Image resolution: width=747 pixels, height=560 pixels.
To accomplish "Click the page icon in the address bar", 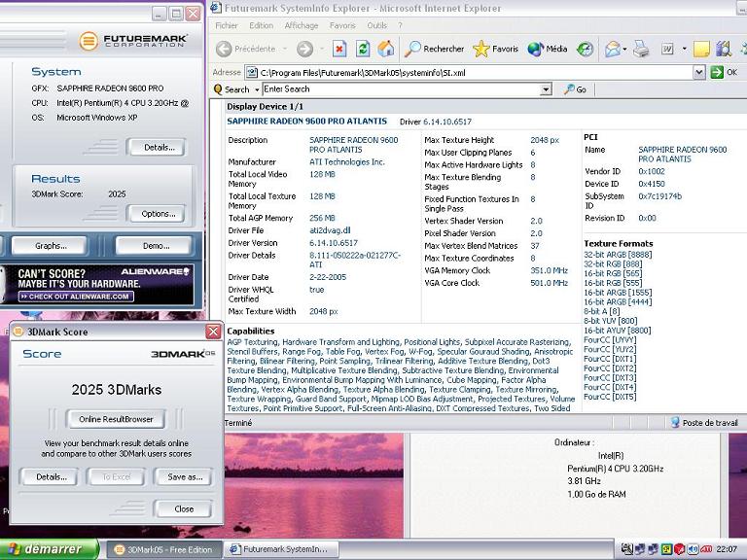I will click(x=252, y=72).
